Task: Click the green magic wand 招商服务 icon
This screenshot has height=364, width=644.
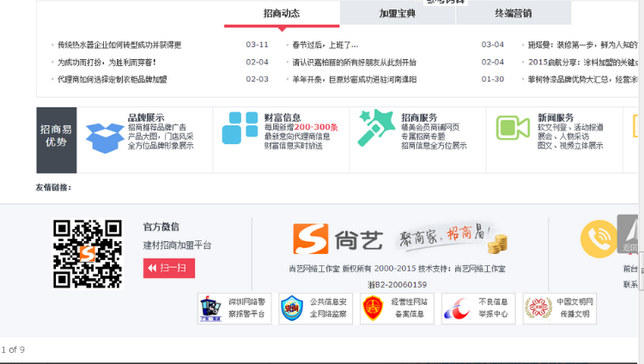Action: pos(376,128)
